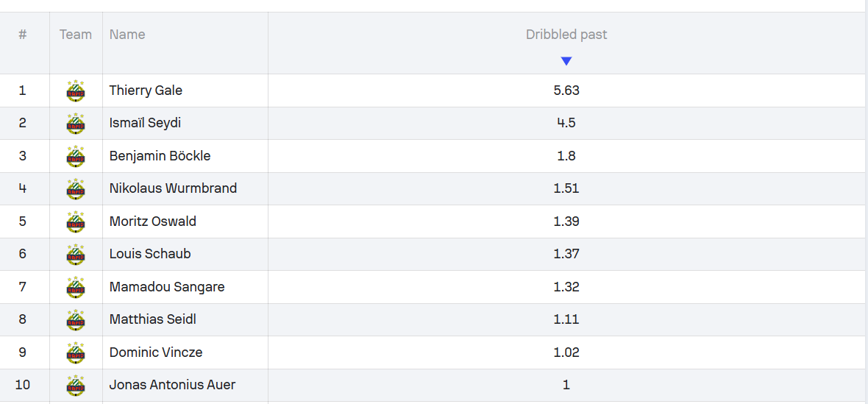This screenshot has width=868, height=404.
Task: Click Rapid team logo beside Ismaïl Seydi
Action: (x=76, y=124)
